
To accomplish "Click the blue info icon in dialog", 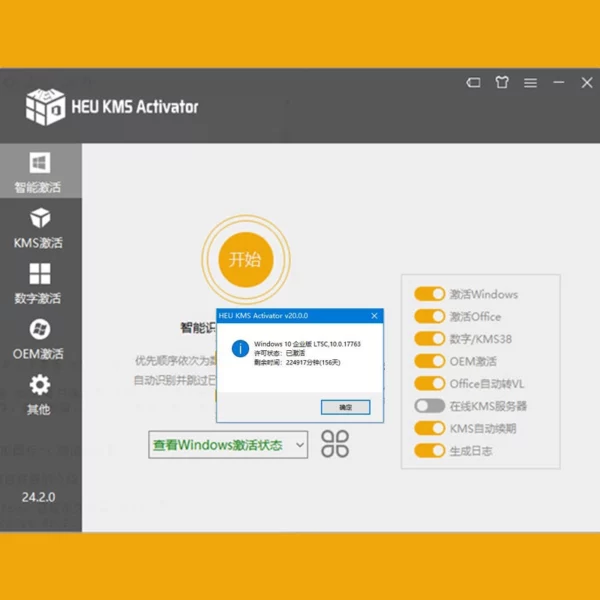I will tap(240, 349).
